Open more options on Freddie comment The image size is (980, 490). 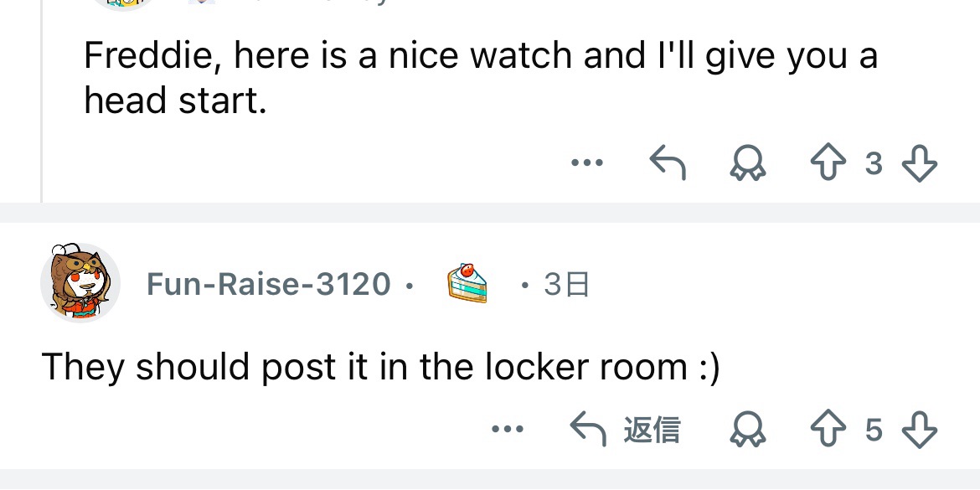click(x=586, y=163)
